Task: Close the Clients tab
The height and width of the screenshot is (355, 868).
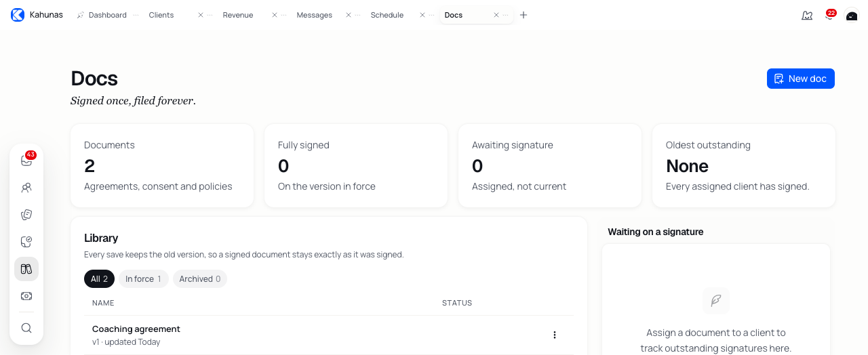Action: point(200,15)
